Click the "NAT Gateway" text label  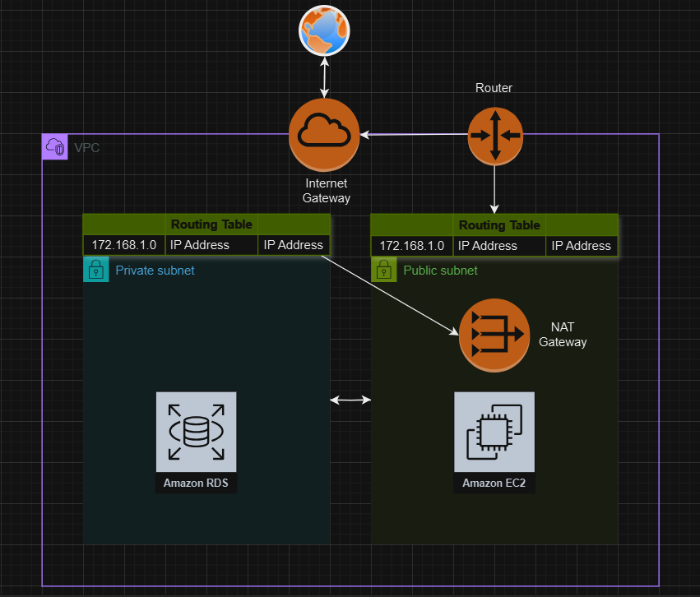(x=563, y=335)
